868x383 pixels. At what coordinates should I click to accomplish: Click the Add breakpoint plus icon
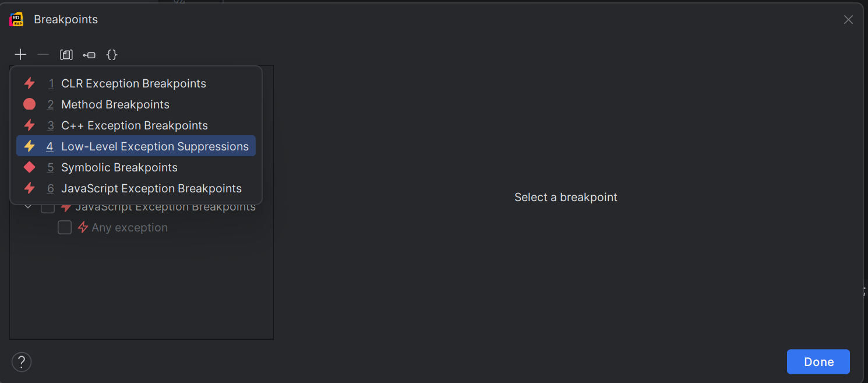coord(20,55)
